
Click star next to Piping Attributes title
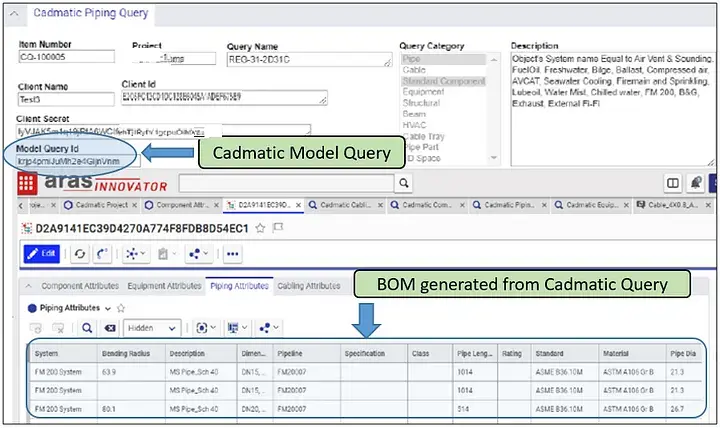point(121,308)
